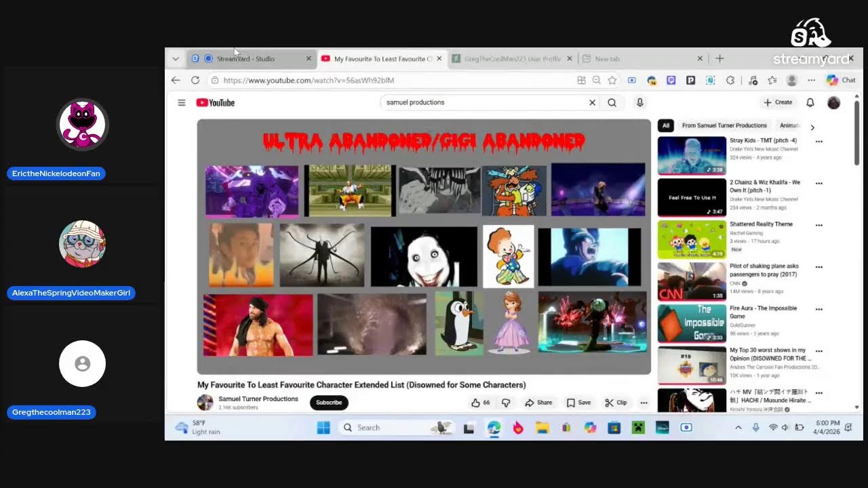The height and width of the screenshot is (488, 868).
Task: Open YouTube account avatar menu
Action: click(834, 102)
